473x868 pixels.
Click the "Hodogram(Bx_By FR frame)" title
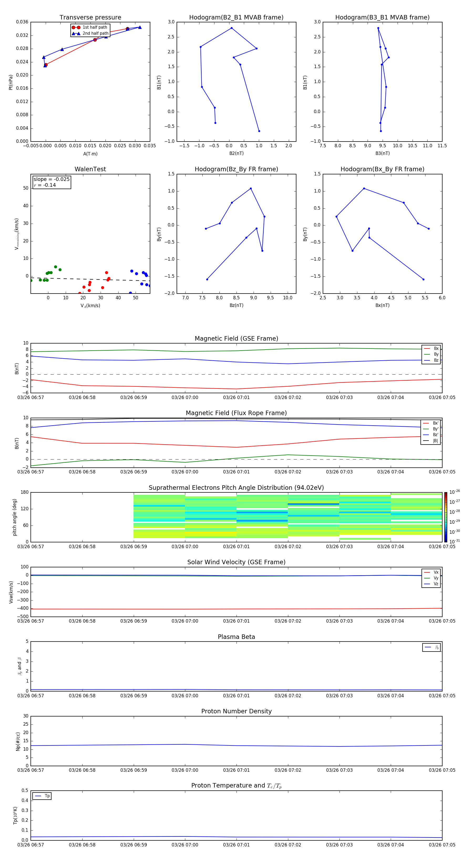[x=382, y=169]
